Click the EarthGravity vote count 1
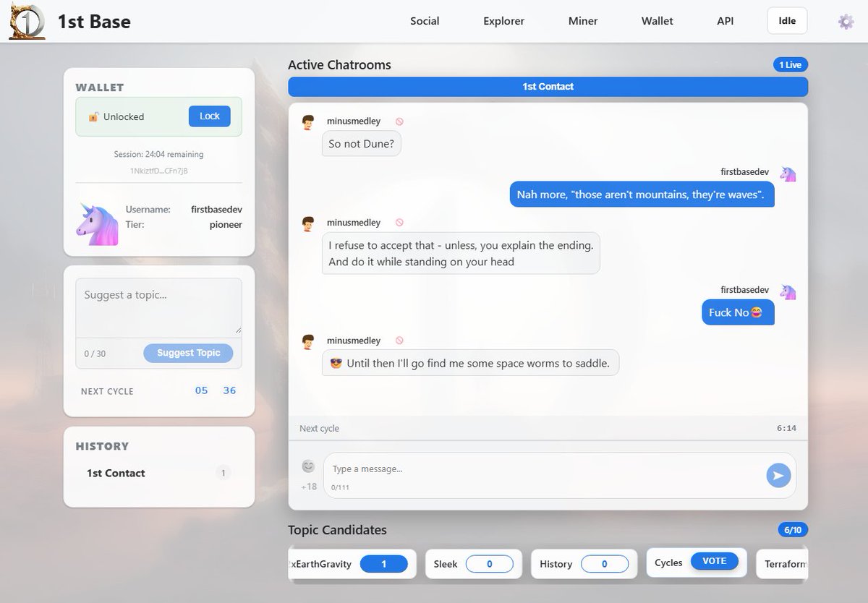 point(383,564)
